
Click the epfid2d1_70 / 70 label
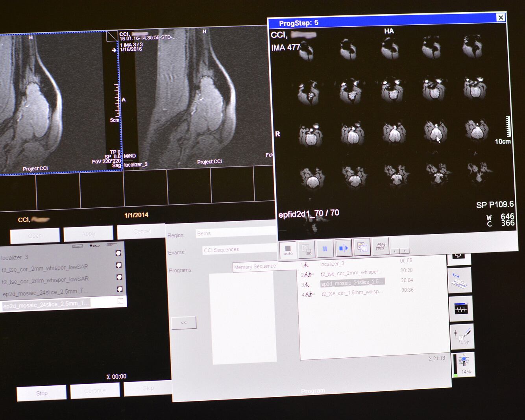tap(309, 214)
